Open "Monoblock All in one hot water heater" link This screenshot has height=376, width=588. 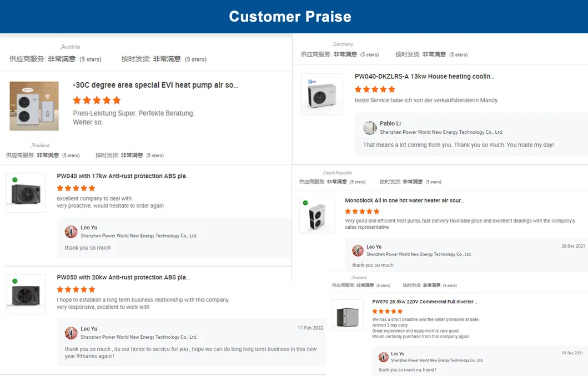[404, 200]
